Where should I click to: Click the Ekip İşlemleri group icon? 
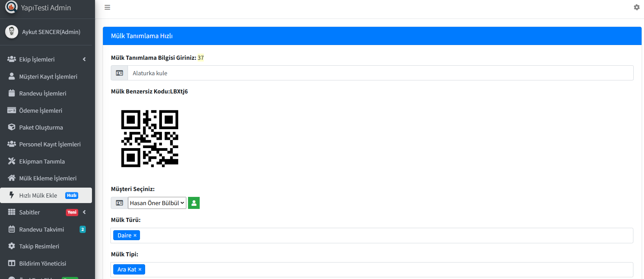coord(12,59)
